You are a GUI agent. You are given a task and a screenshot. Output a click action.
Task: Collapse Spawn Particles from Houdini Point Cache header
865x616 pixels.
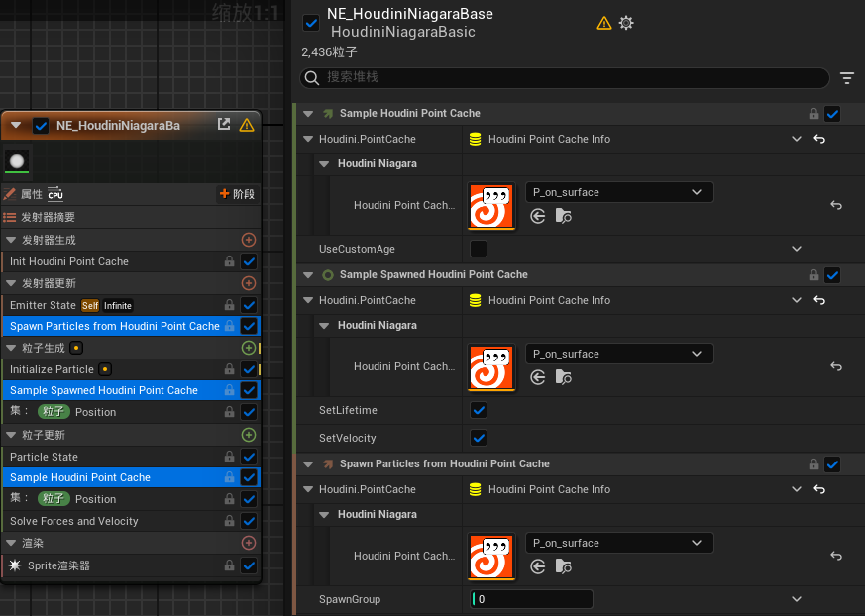308,464
